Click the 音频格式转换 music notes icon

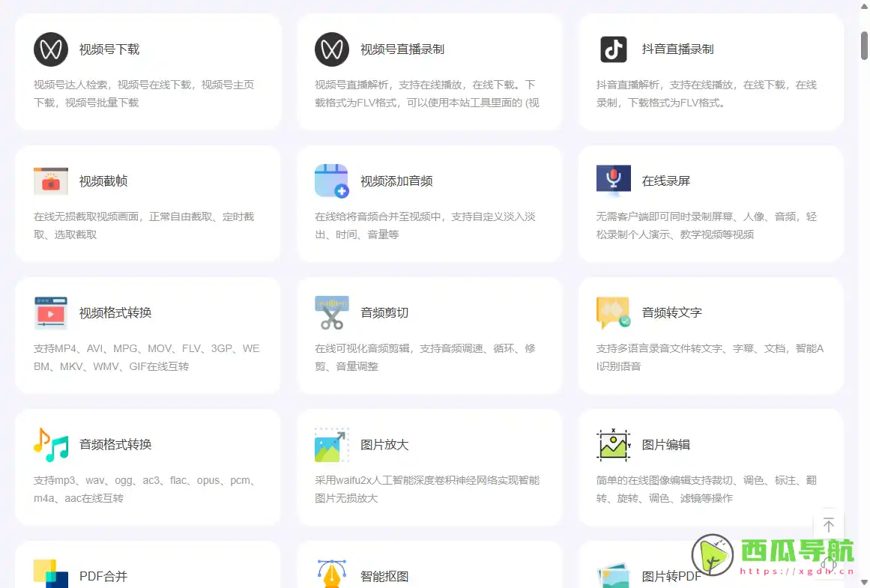point(51,443)
